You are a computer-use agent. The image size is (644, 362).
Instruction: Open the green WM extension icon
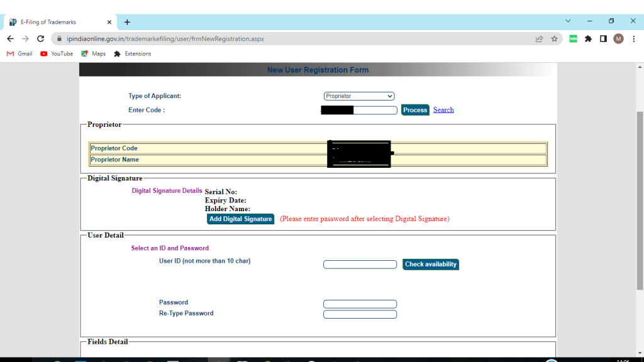pyautogui.click(x=573, y=38)
